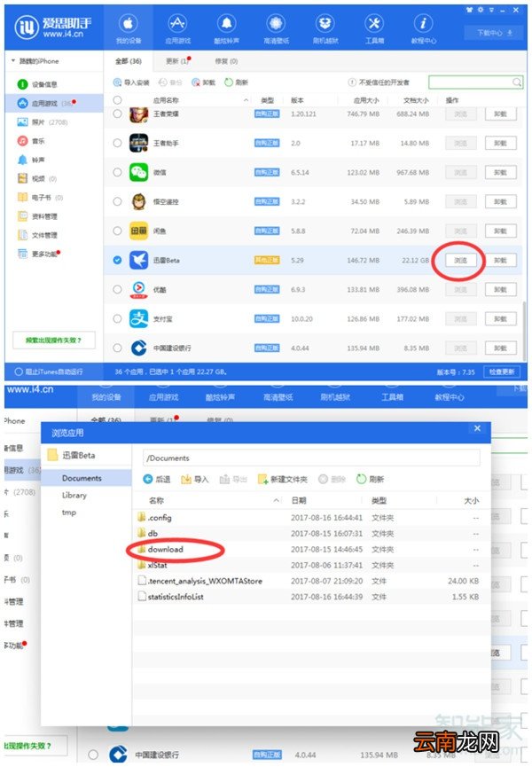Click the 爱思助手 logo at top left
Viewport: 532px width, 767px height.
(53, 27)
